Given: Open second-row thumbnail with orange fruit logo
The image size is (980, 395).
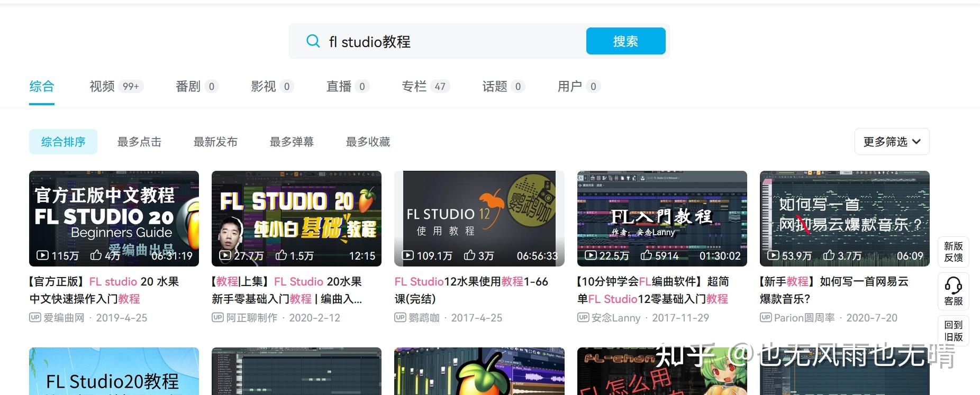Looking at the screenshot, I should (x=479, y=371).
